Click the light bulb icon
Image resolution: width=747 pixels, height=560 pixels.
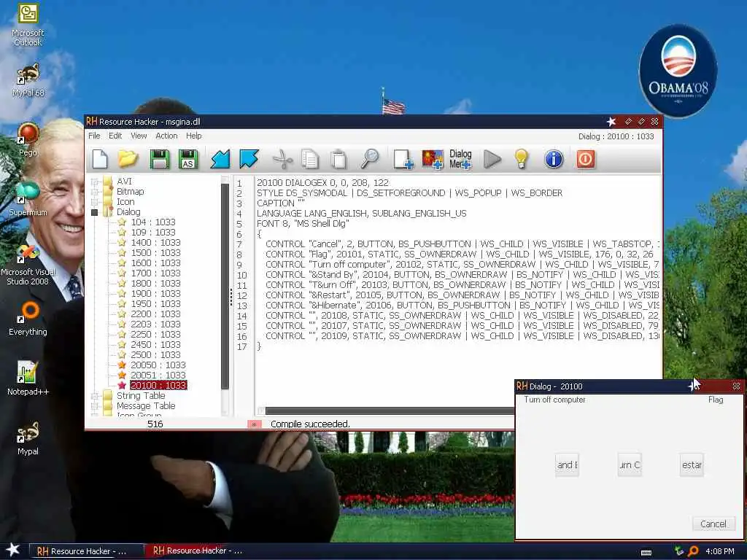pyautogui.click(x=521, y=159)
